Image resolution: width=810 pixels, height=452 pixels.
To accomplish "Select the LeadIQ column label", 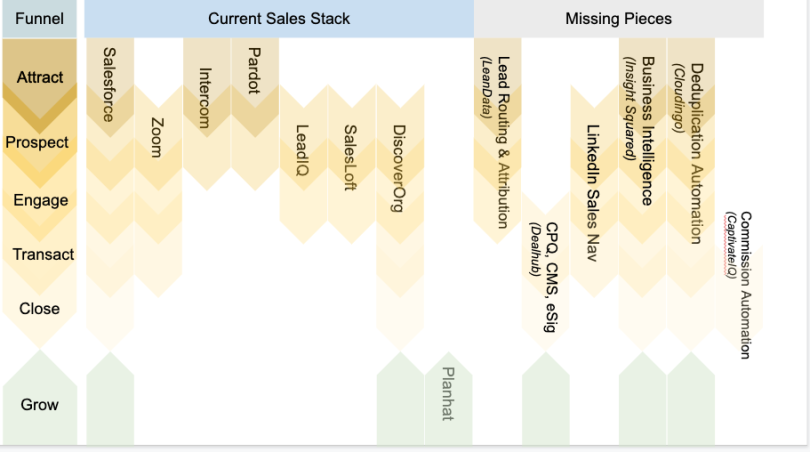I will [x=302, y=150].
